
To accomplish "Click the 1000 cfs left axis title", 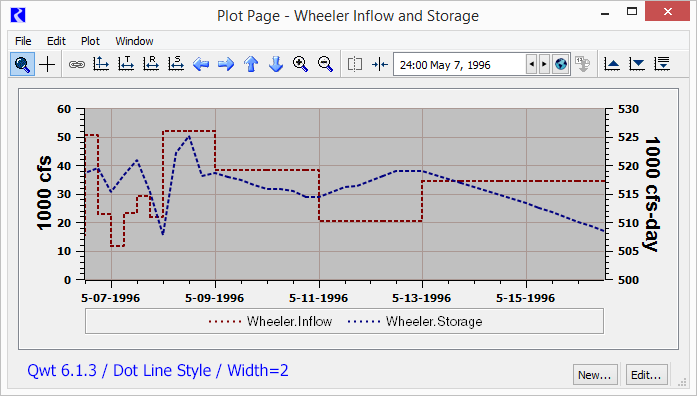I will (44, 193).
